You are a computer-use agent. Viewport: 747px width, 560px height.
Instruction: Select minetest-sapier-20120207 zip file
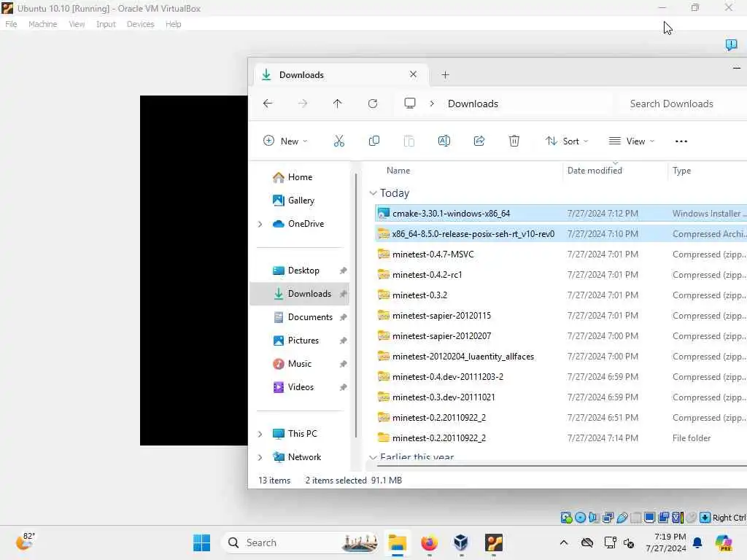tap(561, 336)
